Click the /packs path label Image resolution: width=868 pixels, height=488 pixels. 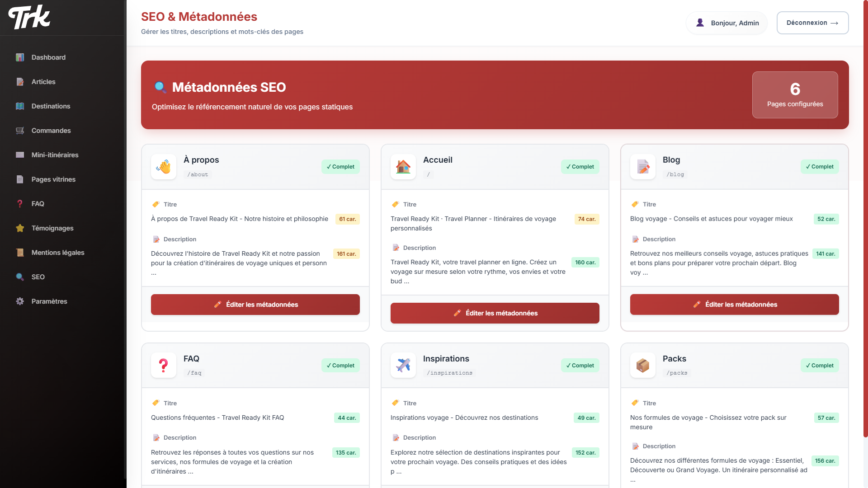tap(677, 373)
